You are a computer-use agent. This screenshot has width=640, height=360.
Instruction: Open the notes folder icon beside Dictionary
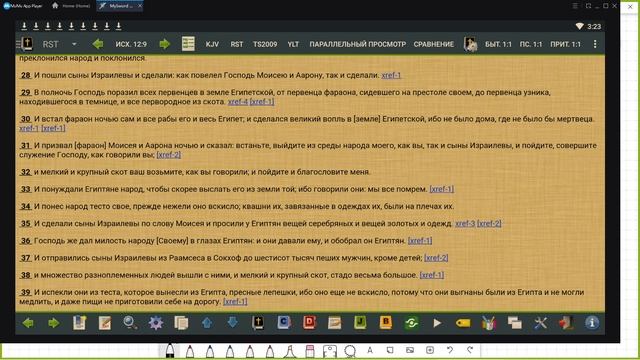(335, 323)
